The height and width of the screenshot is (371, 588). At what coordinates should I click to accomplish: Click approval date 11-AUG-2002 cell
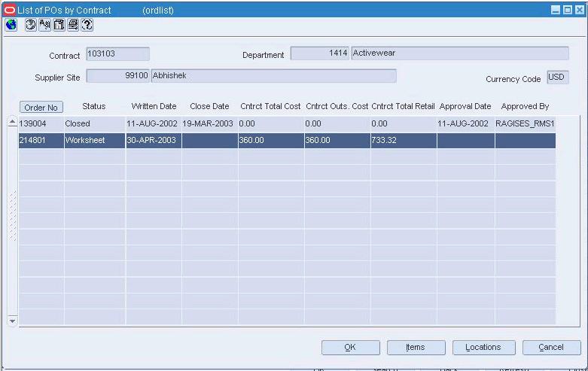pos(466,123)
